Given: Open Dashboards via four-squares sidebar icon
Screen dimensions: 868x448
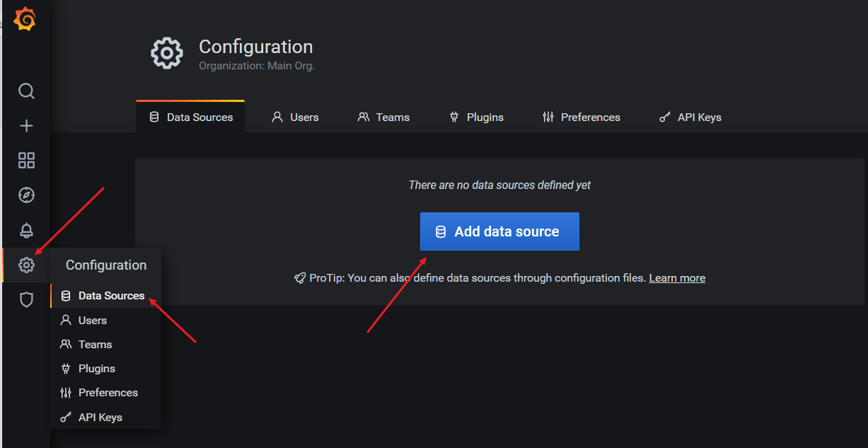Looking at the screenshot, I should click(26, 161).
